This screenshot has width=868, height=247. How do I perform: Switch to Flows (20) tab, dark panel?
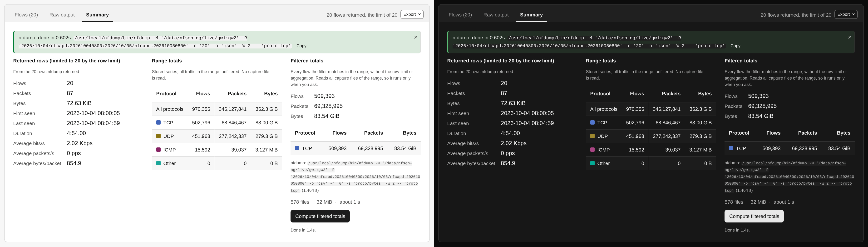(x=460, y=15)
